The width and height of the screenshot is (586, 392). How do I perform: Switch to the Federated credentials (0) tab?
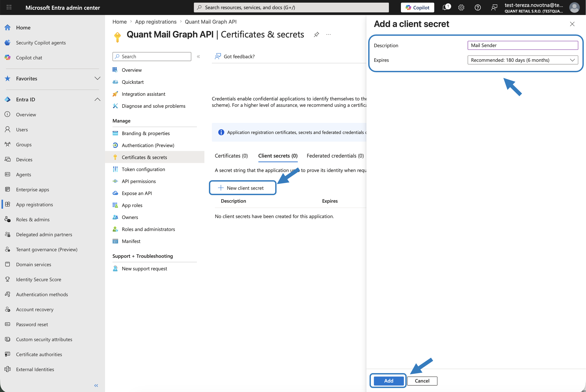335,156
